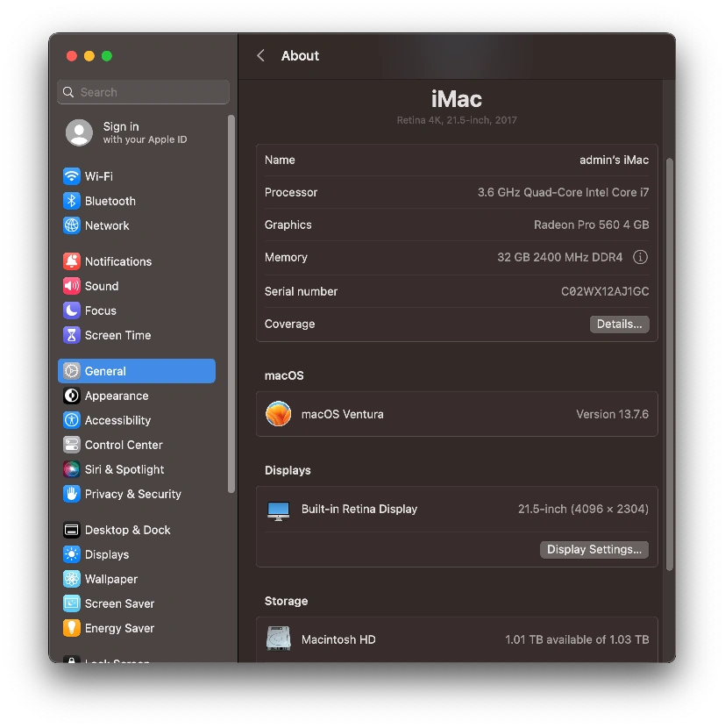Open Privacy & Security hand icon
The image size is (725, 728).
click(x=71, y=494)
